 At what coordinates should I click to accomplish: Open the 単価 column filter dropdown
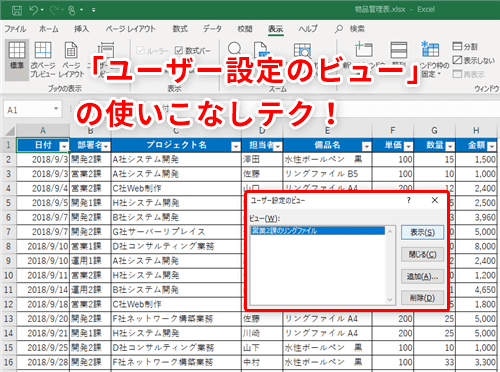pyautogui.click(x=408, y=146)
